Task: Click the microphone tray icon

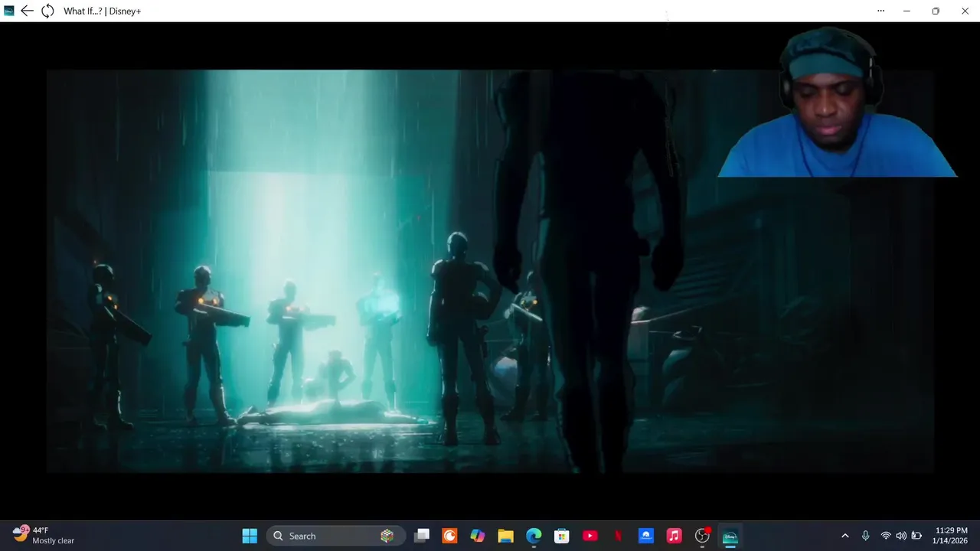Action: (865, 536)
